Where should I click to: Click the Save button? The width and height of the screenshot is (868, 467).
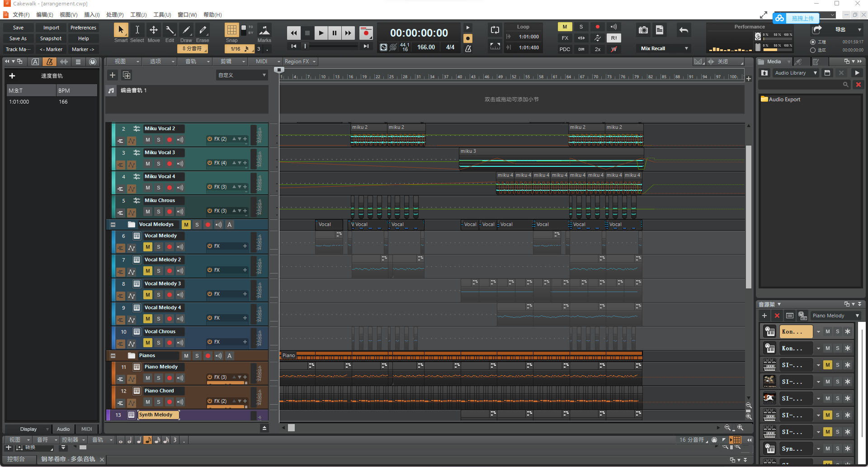click(18, 28)
